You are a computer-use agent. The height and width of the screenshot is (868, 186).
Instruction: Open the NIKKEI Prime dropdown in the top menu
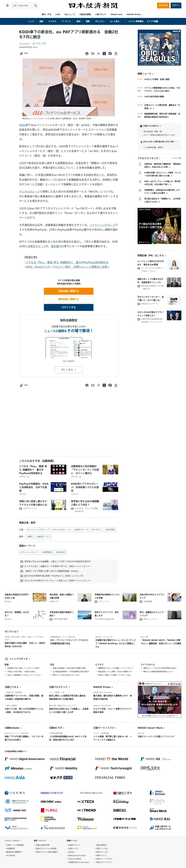pos(135,14)
